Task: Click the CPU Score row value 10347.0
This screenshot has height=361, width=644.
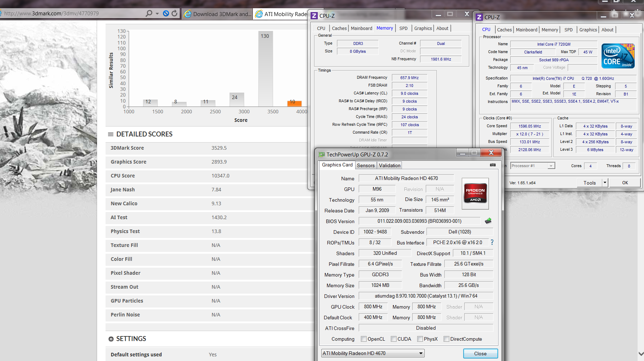Action: click(220, 176)
